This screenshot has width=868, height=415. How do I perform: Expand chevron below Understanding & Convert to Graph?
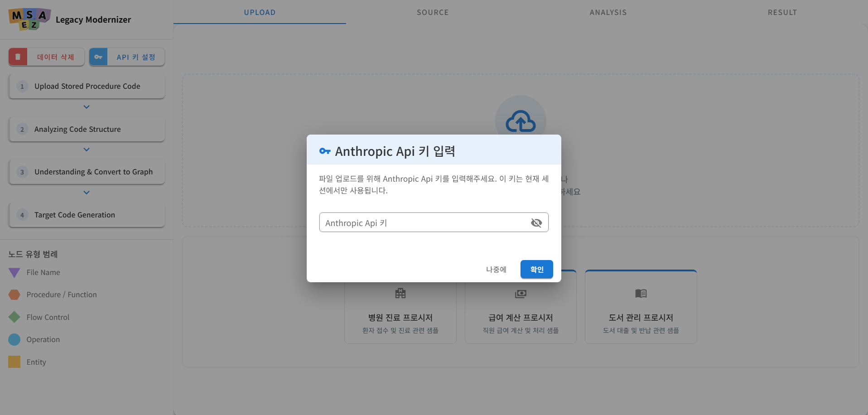point(87,193)
